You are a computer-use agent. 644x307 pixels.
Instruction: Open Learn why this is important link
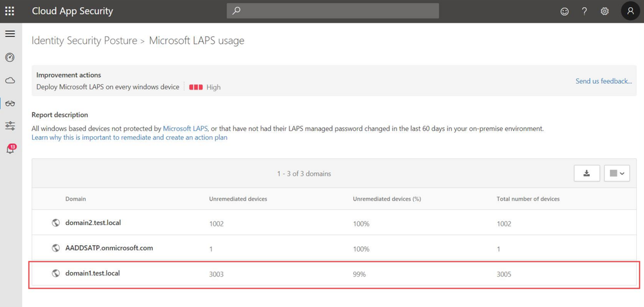130,137
